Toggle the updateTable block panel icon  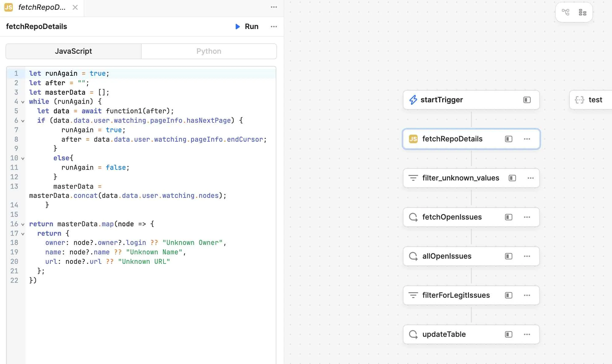(x=509, y=334)
